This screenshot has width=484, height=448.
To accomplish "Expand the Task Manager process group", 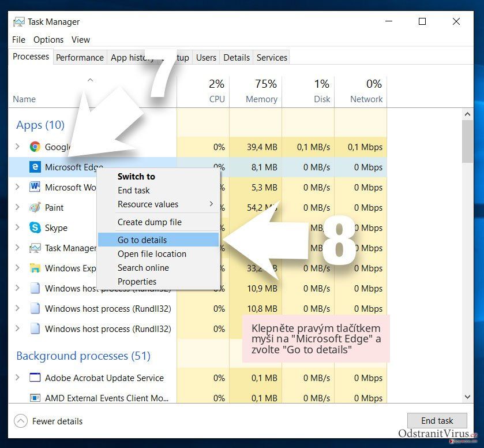I will [17, 248].
